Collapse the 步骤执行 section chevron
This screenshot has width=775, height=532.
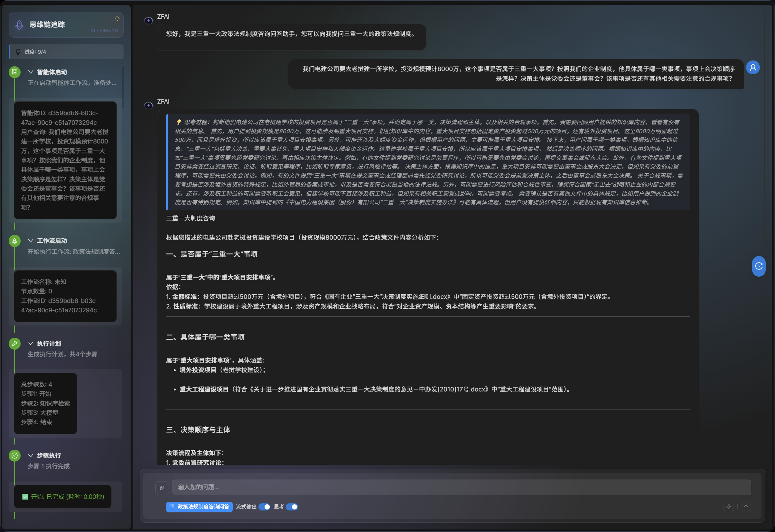point(31,455)
